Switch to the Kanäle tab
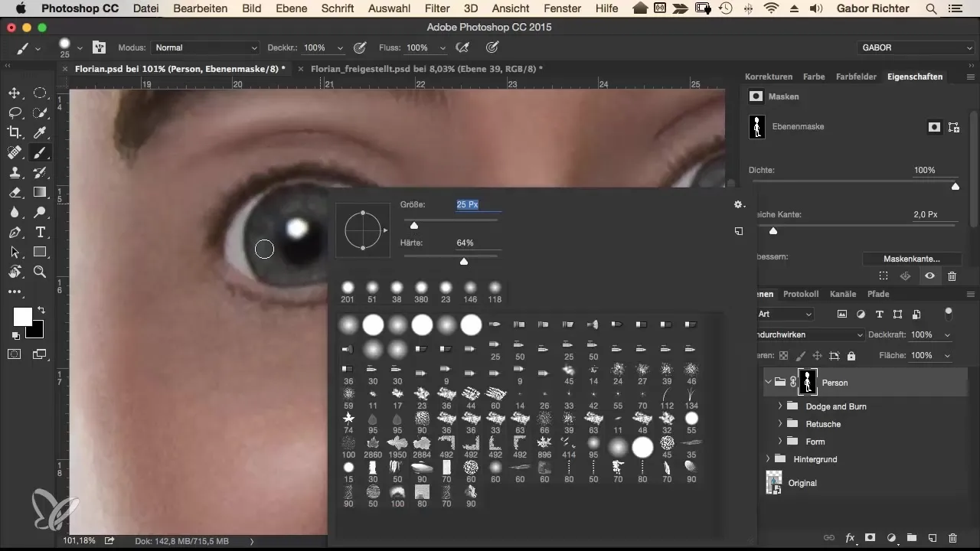This screenshot has width=980, height=551. pyautogui.click(x=843, y=294)
